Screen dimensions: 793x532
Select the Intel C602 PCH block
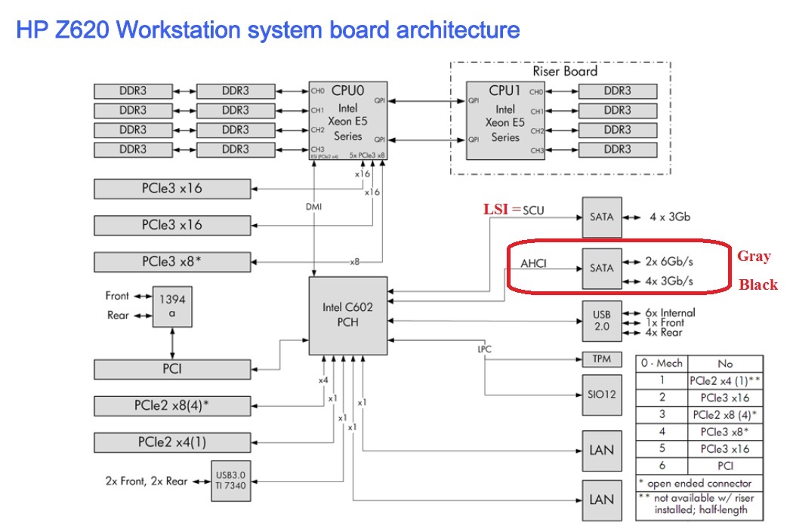tap(347, 315)
